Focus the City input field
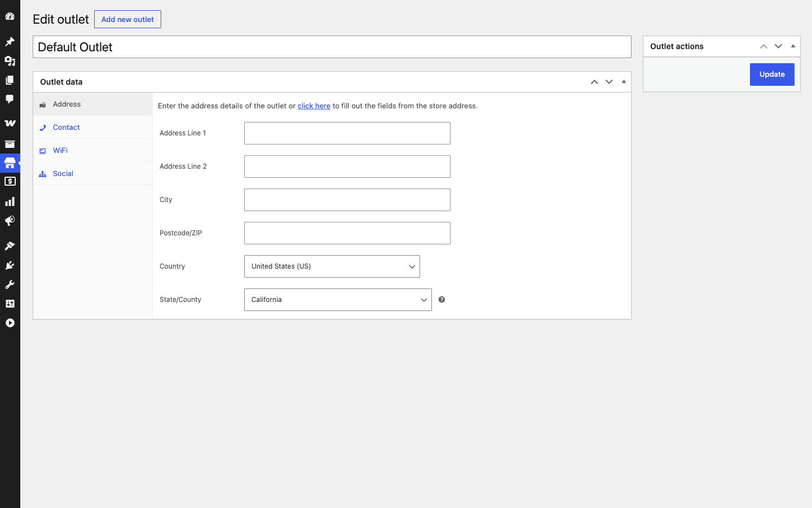Screen dimensions: 812x508 [x=347, y=200]
